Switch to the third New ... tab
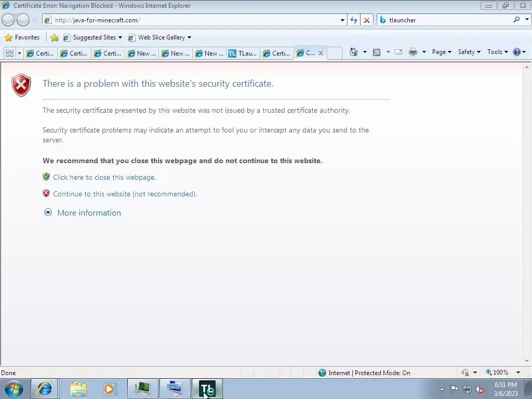This screenshot has height=399, width=532. 209,54
